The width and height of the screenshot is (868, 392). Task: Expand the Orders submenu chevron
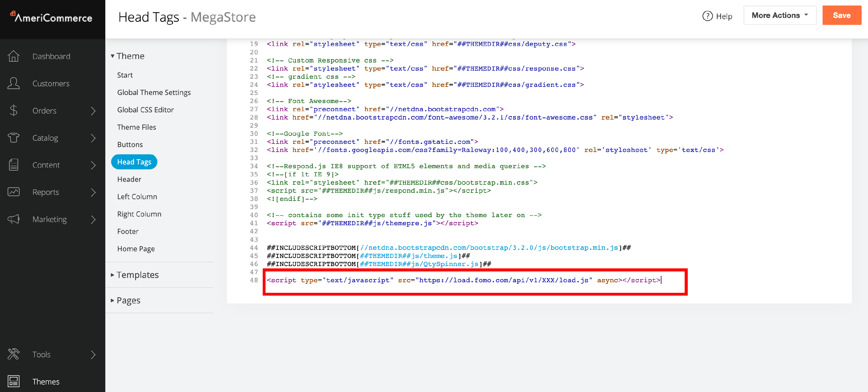click(93, 111)
